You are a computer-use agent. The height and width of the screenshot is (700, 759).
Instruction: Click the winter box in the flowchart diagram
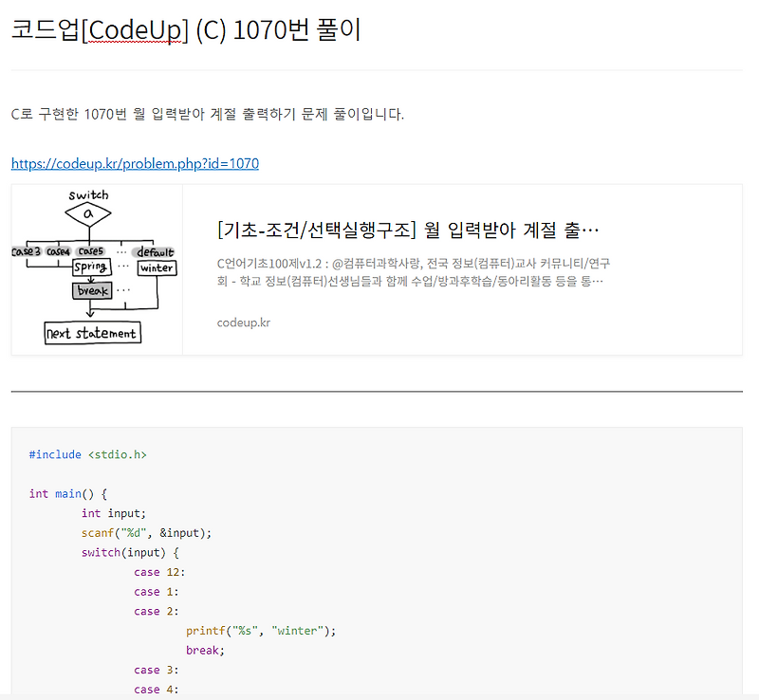point(157,267)
